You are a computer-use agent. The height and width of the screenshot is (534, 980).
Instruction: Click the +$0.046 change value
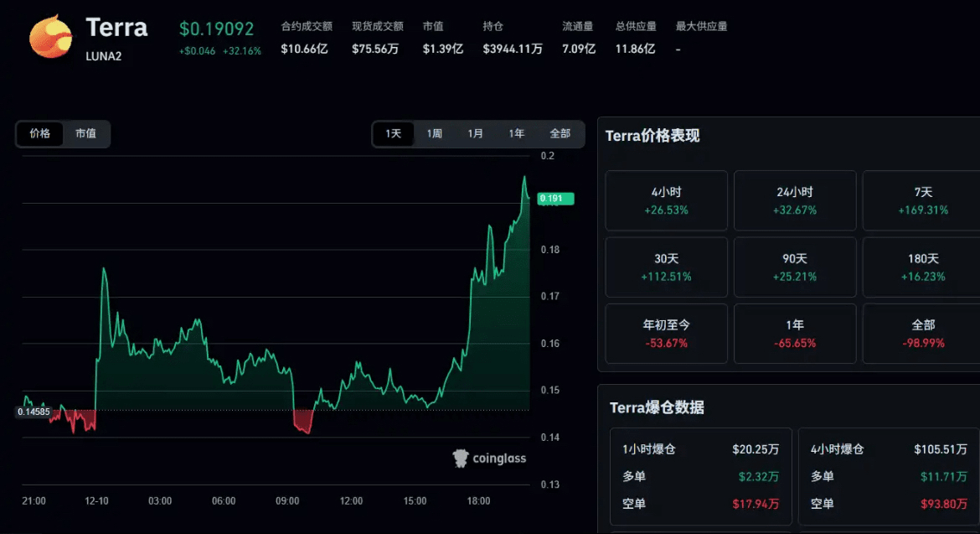(197, 51)
